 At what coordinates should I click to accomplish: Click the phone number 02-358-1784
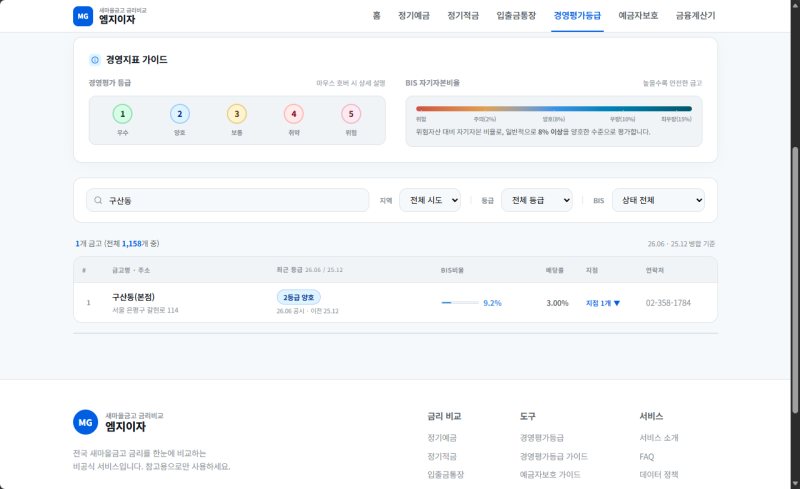click(668, 303)
